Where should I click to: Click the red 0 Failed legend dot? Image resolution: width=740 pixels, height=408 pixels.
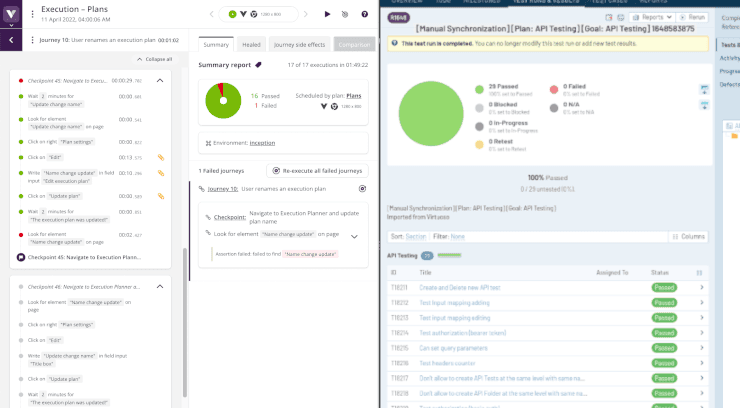coord(554,89)
